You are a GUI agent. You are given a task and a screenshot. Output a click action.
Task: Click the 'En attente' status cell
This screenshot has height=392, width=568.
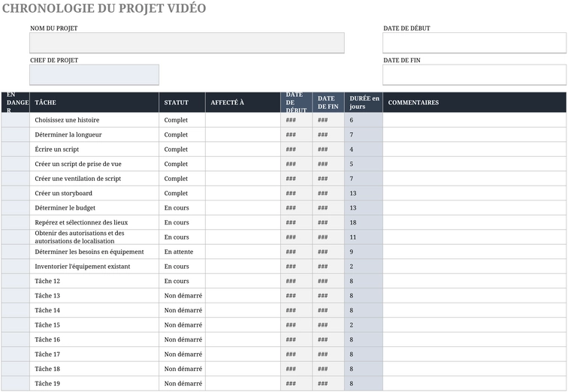pyautogui.click(x=183, y=252)
